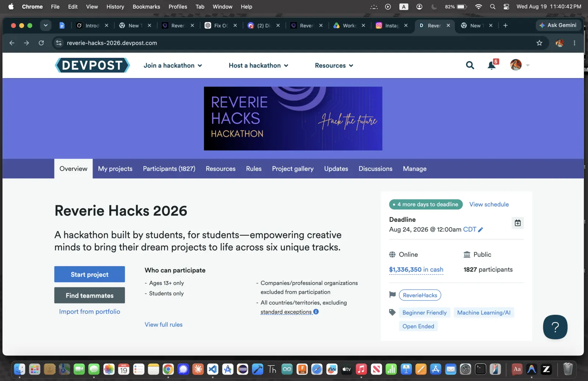The width and height of the screenshot is (588, 381).
Task: Click the View schedule link
Action: (489, 204)
